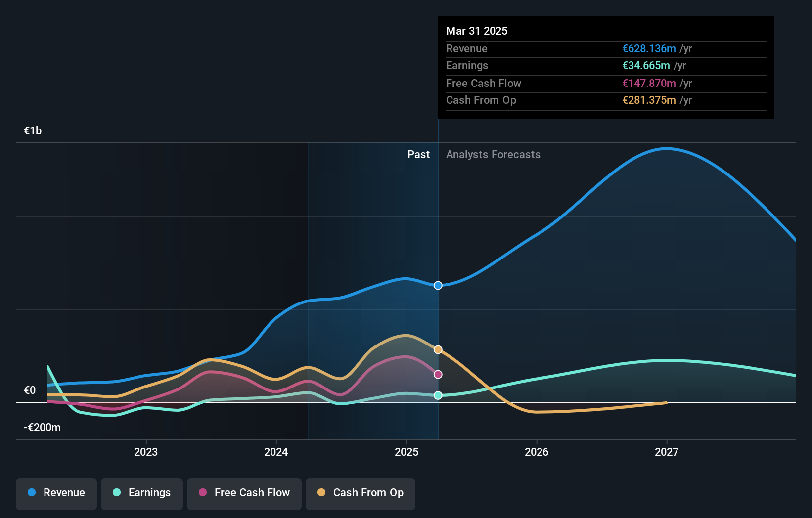Select the blue Revenue marker on the chart
The image size is (812, 518).
437,285
